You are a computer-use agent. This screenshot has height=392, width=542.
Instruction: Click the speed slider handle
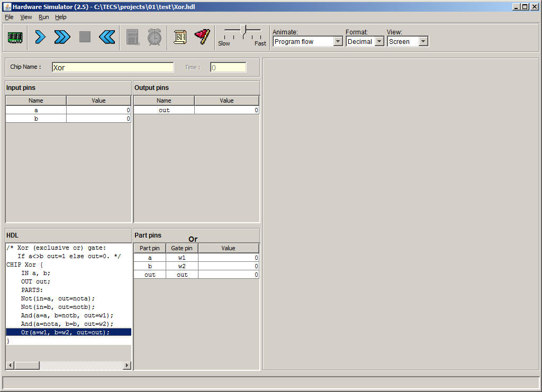[243, 30]
